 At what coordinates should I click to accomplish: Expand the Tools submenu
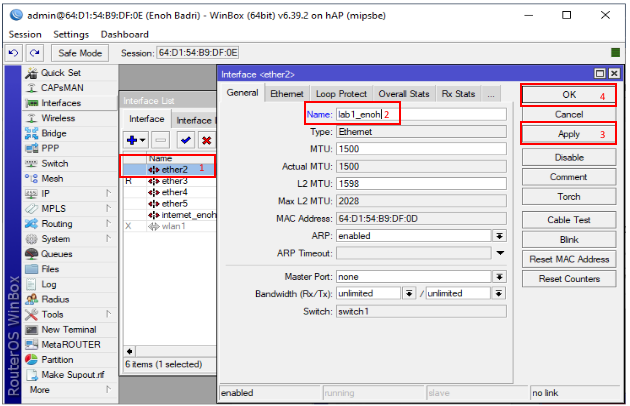(x=108, y=314)
